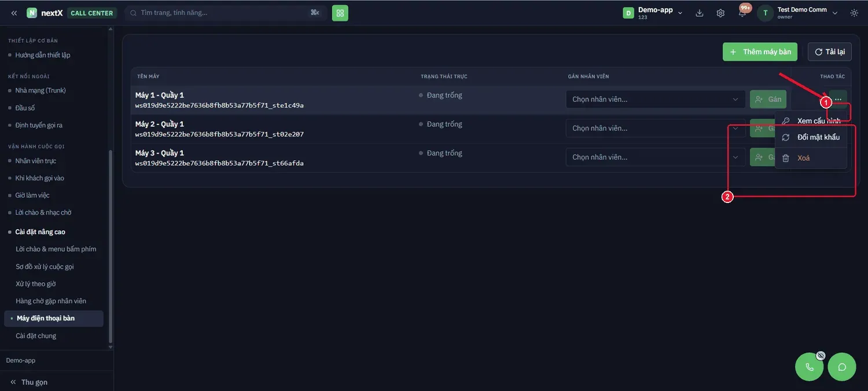Image resolution: width=868 pixels, height=391 pixels.
Task: Focus the "Tìm trang, tính năng..." search field
Action: tap(226, 13)
